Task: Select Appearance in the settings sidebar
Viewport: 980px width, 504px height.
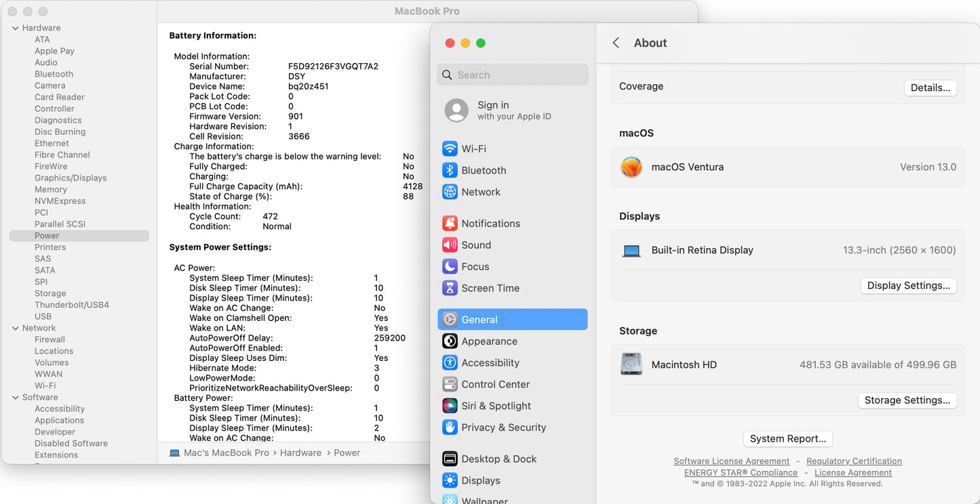Action: [x=489, y=341]
